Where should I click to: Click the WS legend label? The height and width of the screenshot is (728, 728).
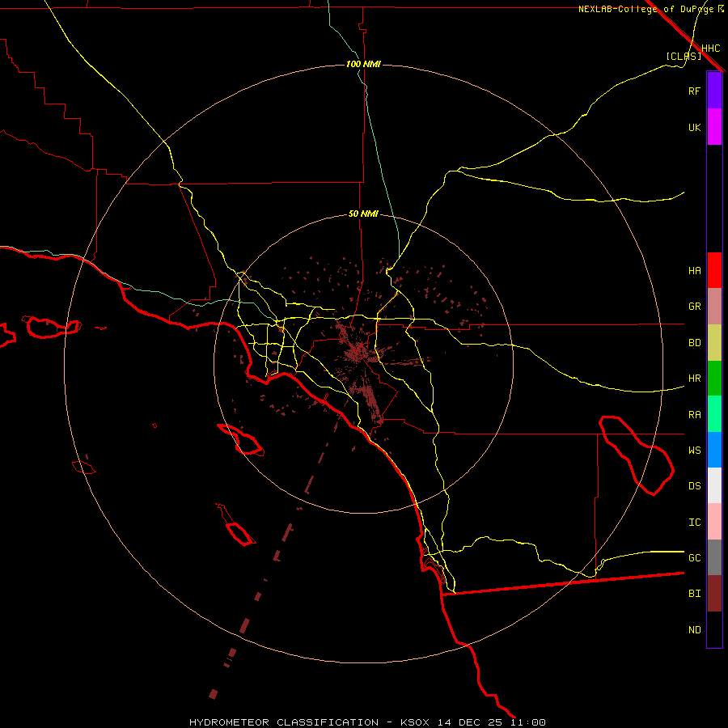click(694, 451)
